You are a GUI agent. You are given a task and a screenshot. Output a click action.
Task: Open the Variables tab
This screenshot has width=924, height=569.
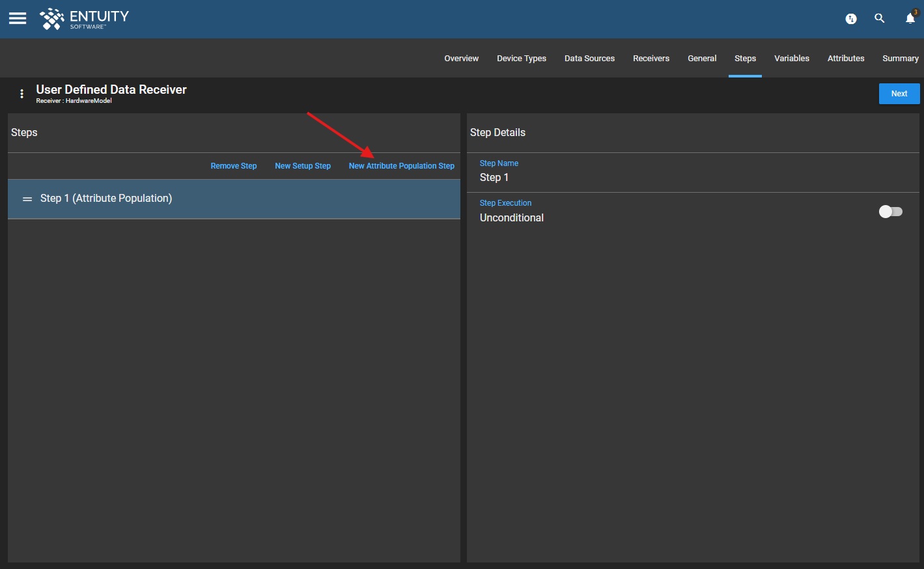click(792, 59)
